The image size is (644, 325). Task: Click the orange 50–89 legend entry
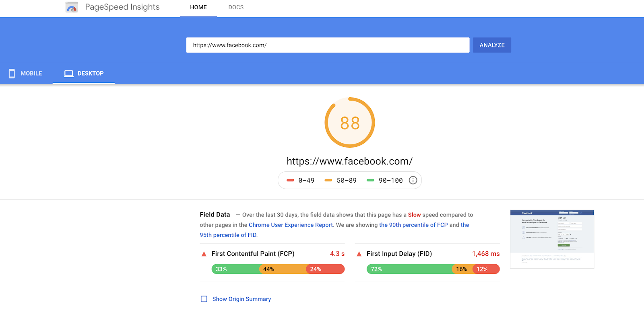coord(341,180)
